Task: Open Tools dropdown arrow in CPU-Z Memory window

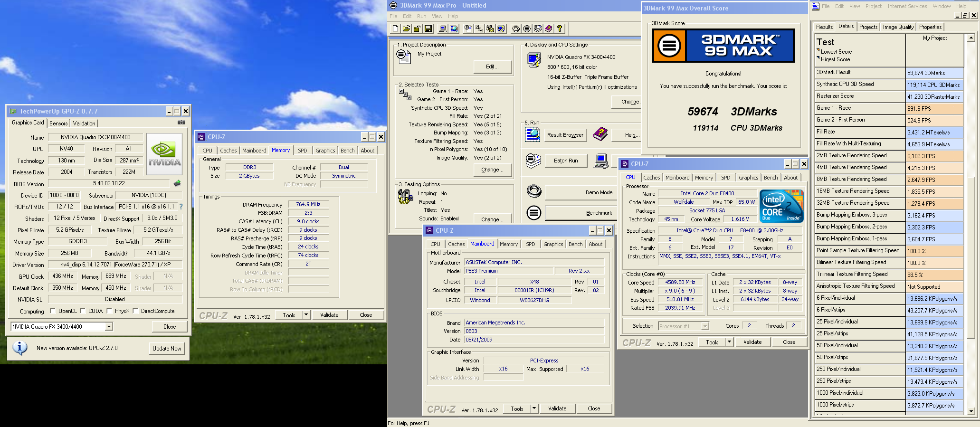Action: coord(306,314)
